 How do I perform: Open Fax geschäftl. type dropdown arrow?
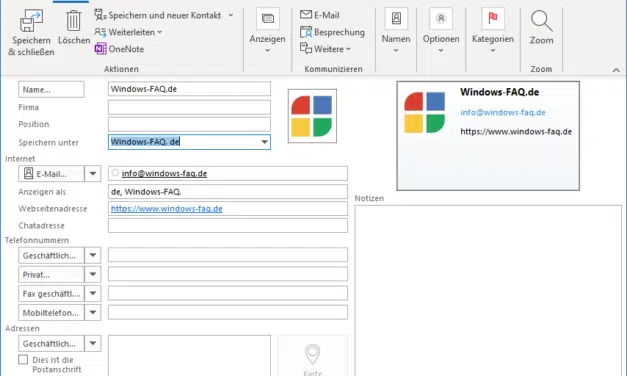click(93, 294)
